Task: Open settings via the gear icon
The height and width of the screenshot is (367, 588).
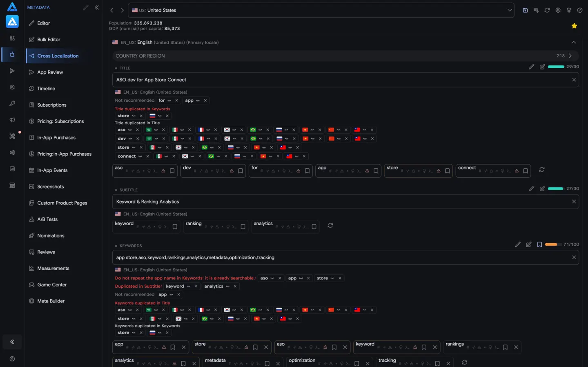Action: pos(558,10)
